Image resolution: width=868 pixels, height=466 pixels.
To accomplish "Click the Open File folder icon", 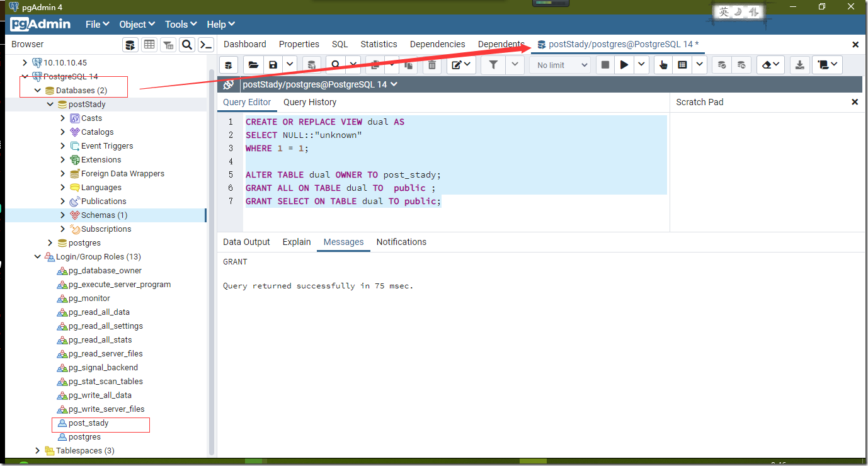I will click(253, 65).
